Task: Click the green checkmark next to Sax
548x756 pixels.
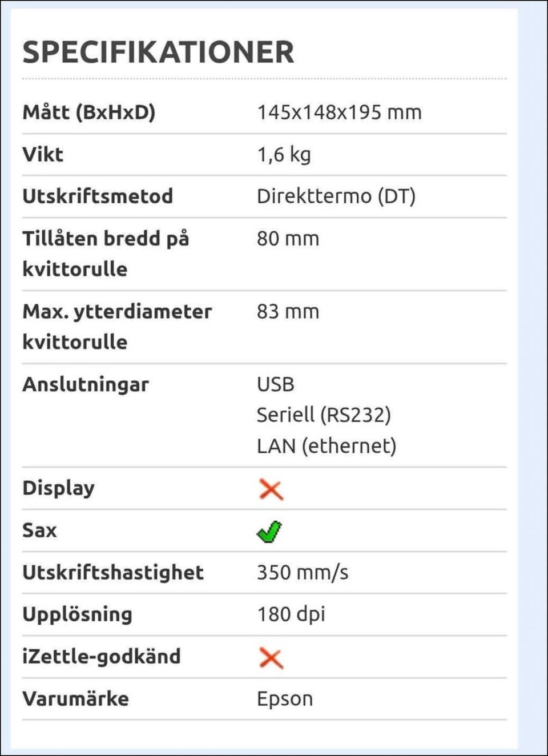Action: point(269,532)
